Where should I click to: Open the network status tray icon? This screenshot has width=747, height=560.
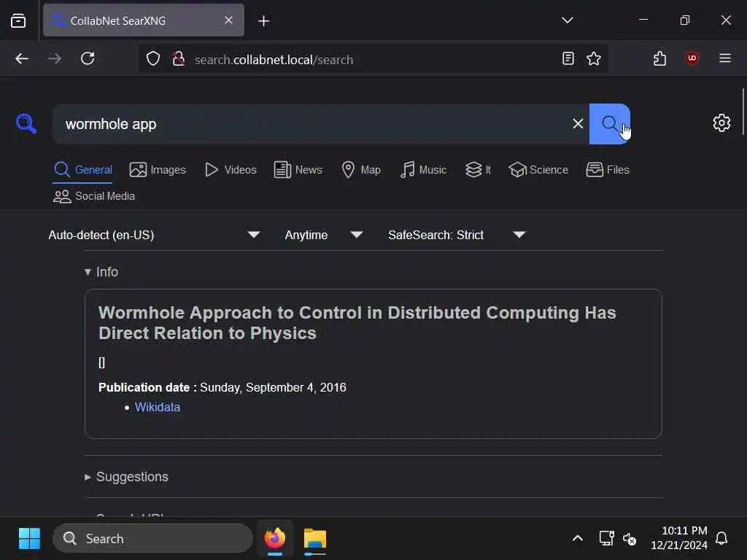tap(606, 539)
